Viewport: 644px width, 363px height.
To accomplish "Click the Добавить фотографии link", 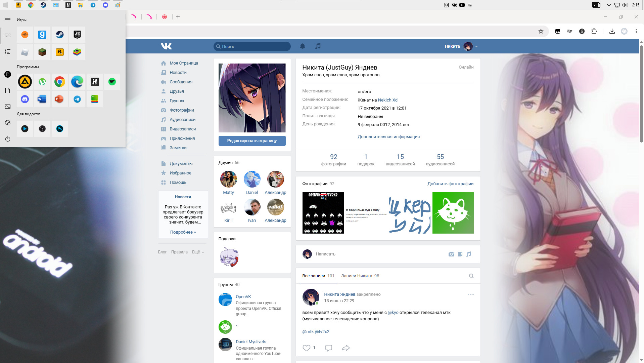I will coord(450,184).
